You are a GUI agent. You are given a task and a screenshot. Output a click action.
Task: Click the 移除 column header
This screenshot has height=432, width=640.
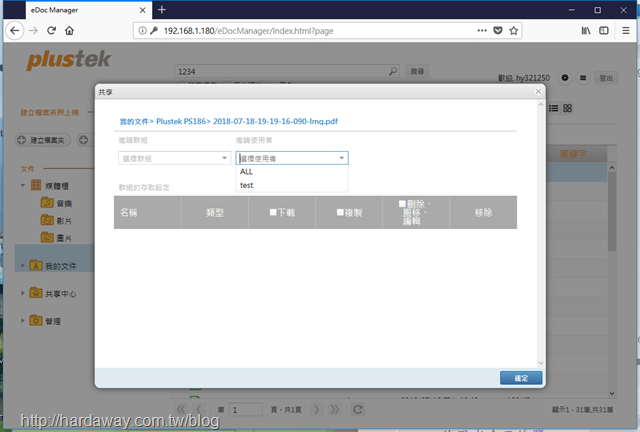tap(483, 212)
